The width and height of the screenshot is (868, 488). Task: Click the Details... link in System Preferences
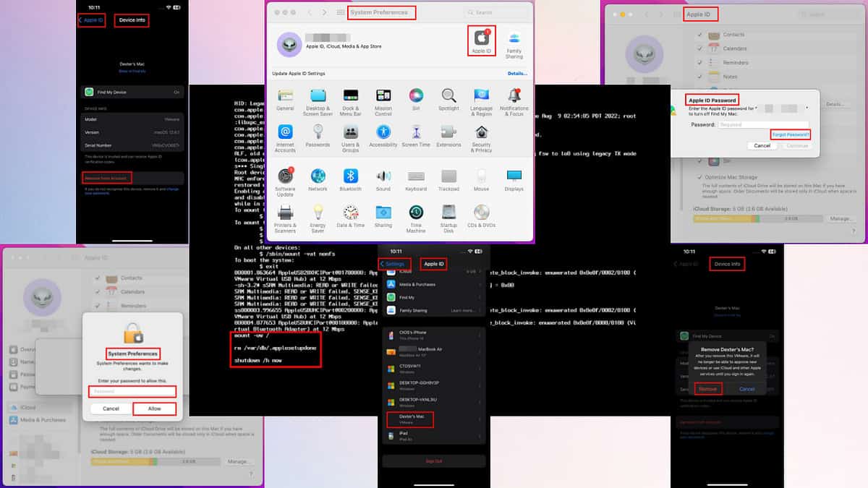coord(516,74)
